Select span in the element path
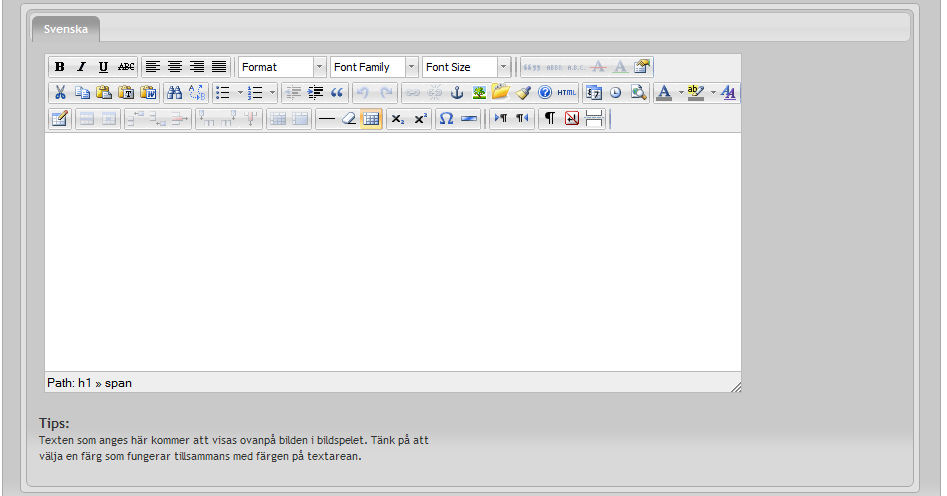The width and height of the screenshot is (947, 496). coord(118,383)
